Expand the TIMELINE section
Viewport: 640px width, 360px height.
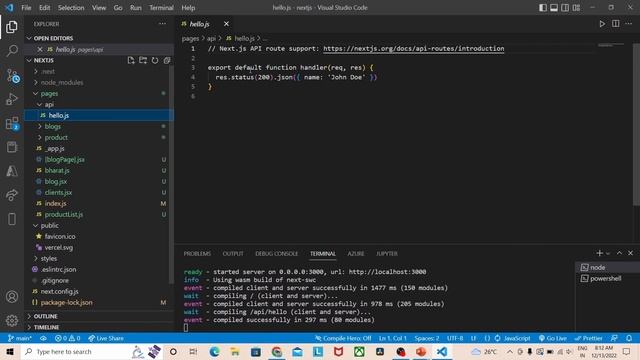tap(46, 327)
